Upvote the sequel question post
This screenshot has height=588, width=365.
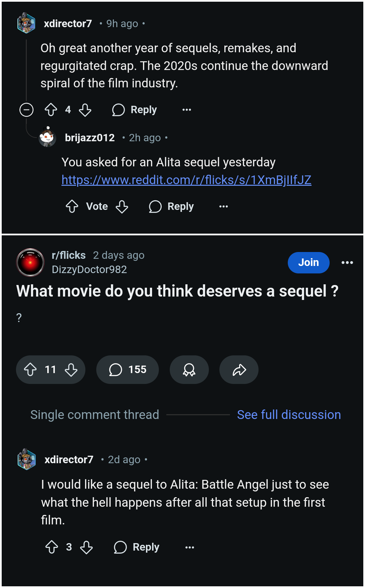coord(30,370)
